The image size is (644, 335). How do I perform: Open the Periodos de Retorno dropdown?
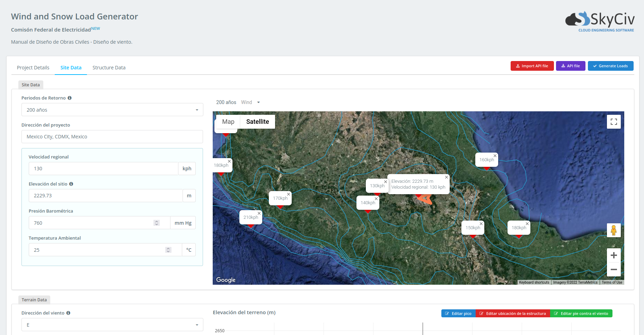[112, 110]
